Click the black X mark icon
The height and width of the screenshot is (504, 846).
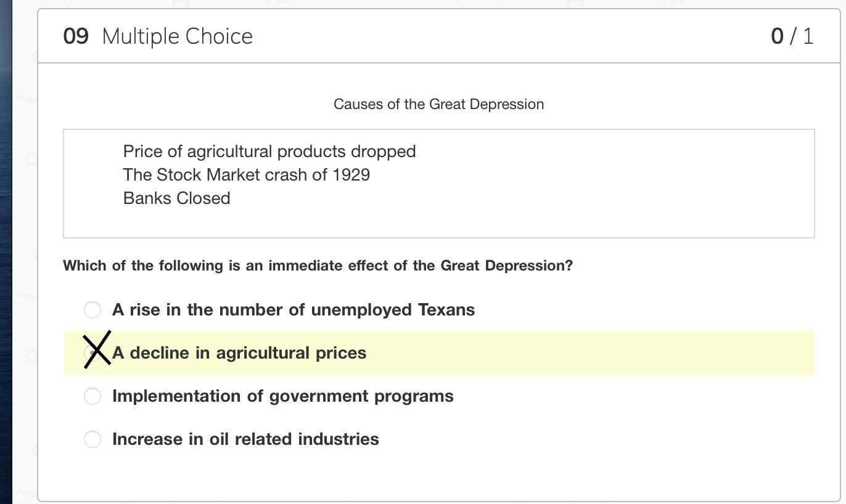click(x=97, y=350)
